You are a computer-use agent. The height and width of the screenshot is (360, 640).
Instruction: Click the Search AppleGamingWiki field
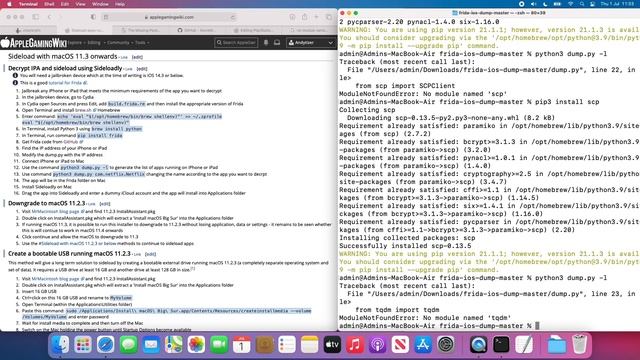click(x=236, y=42)
